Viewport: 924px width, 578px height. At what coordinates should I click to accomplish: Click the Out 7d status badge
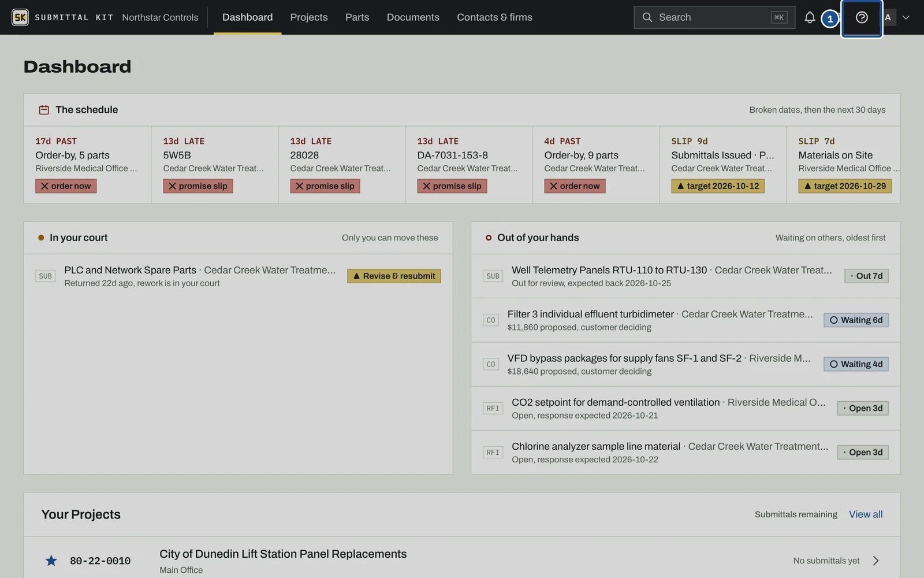[x=866, y=276]
